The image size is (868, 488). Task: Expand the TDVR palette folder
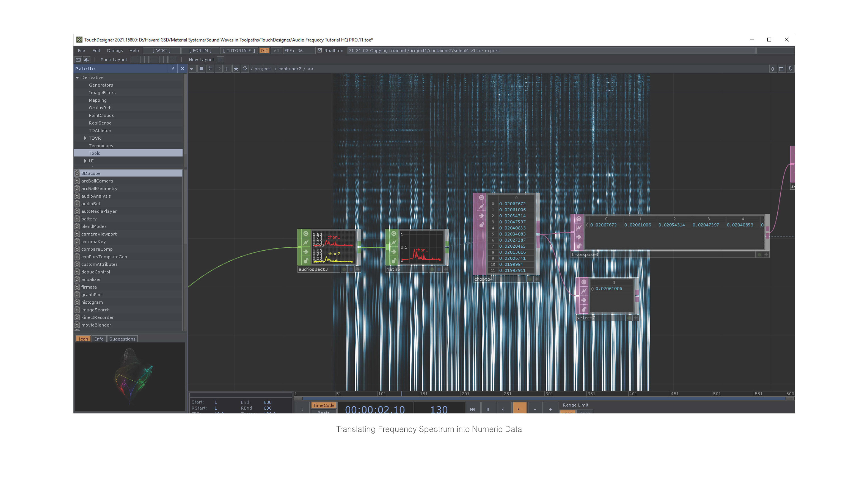85,138
